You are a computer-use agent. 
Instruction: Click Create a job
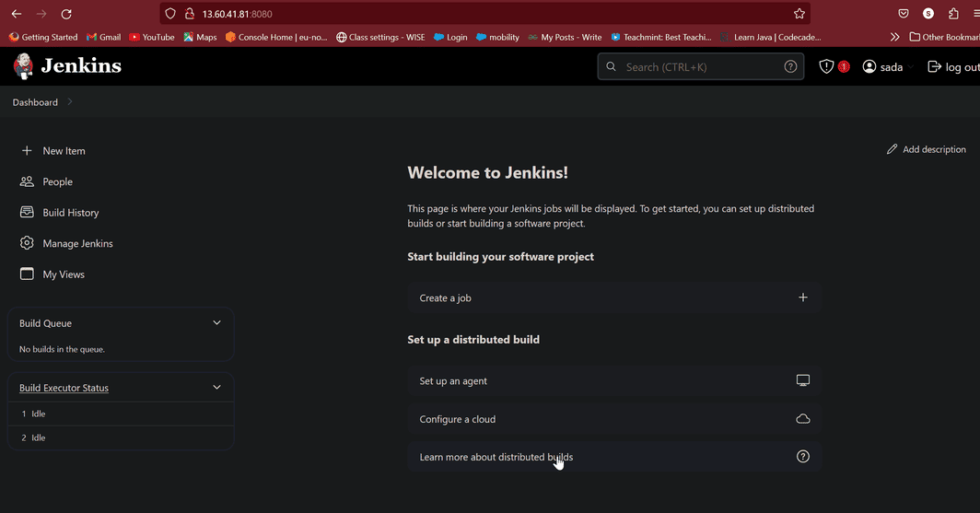pyautogui.click(x=613, y=297)
